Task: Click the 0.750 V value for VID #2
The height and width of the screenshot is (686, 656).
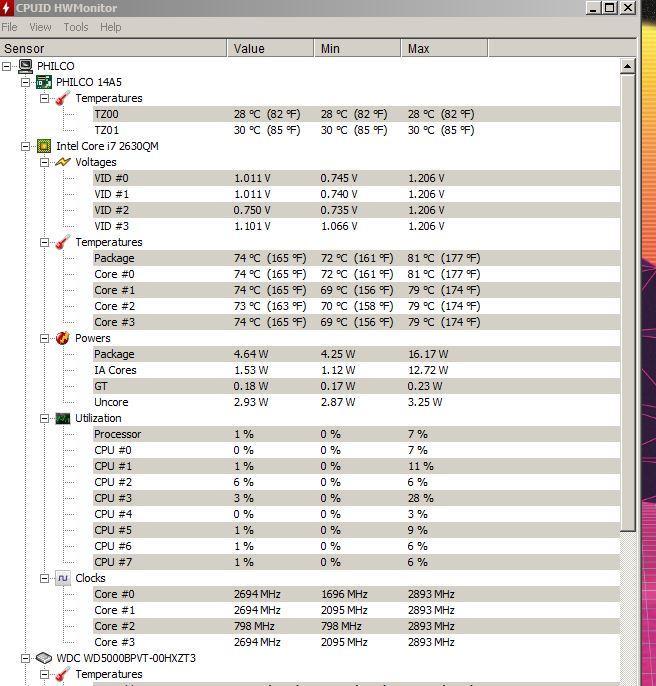Action: (x=252, y=210)
